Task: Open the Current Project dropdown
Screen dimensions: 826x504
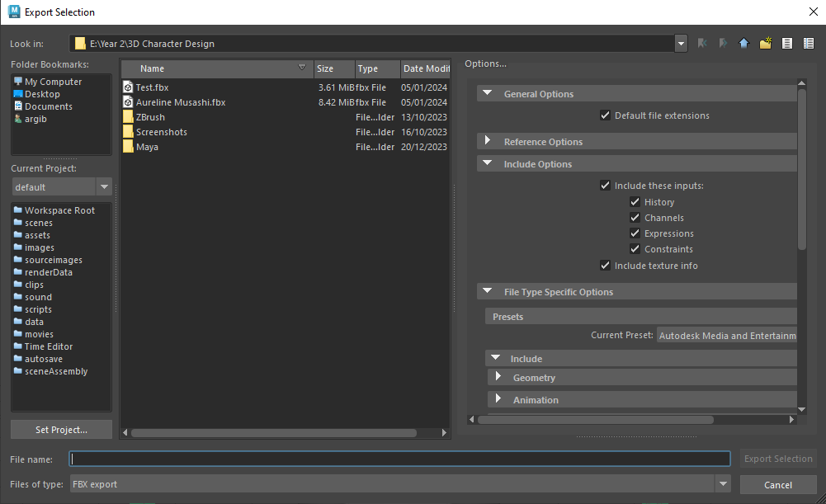Action: point(104,187)
